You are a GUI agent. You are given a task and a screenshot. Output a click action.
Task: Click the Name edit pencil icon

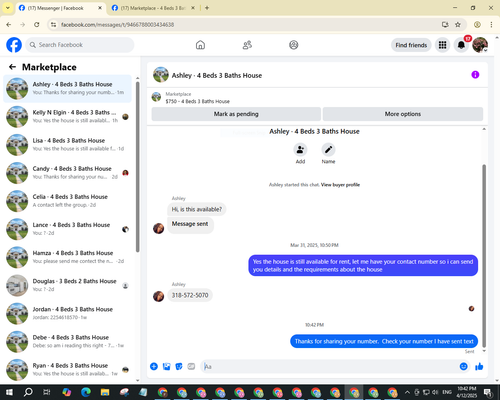click(x=328, y=150)
